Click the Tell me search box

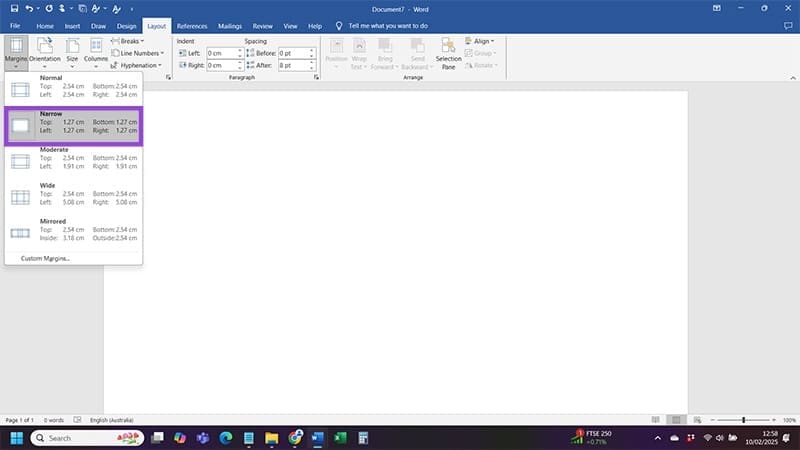point(390,25)
